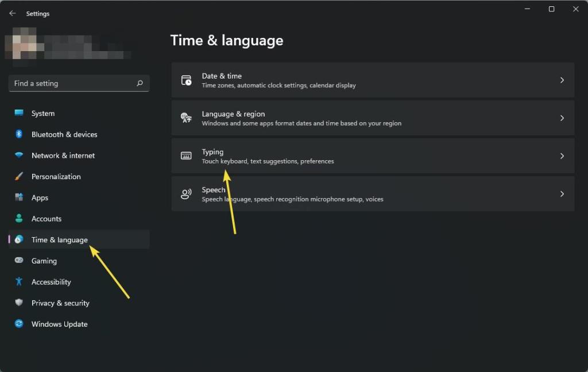
Task: Click the Speech person-voice icon
Action: coord(187,194)
